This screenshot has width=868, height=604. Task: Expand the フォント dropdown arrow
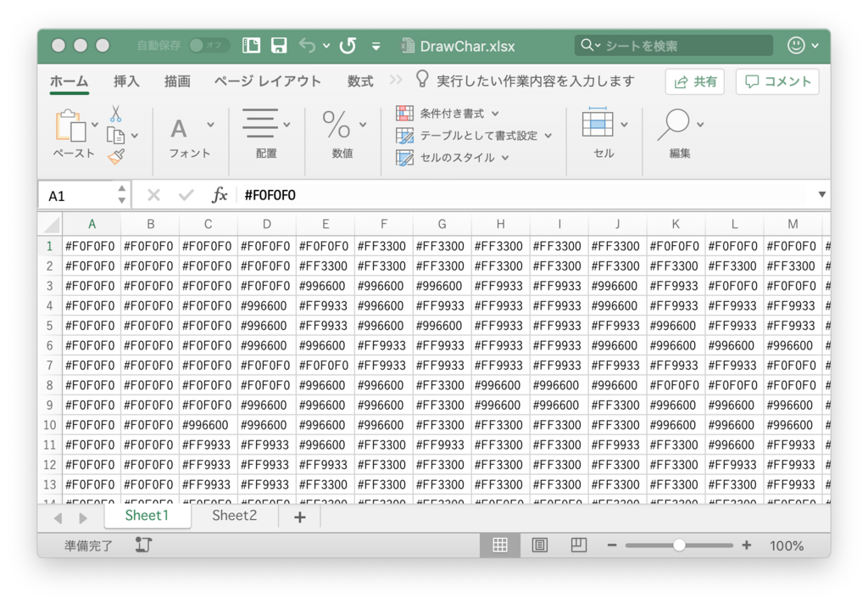pyautogui.click(x=210, y=125)
